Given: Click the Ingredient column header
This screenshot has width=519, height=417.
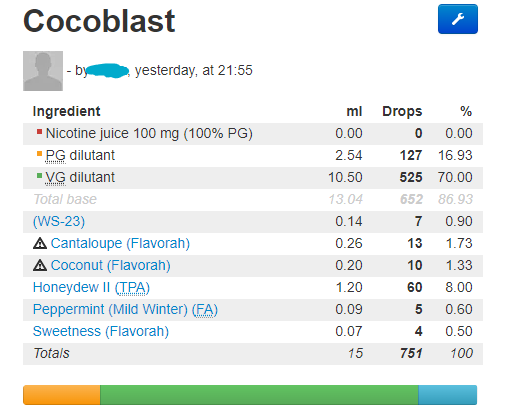Looking at the screenshot, I should coord(66,111).
